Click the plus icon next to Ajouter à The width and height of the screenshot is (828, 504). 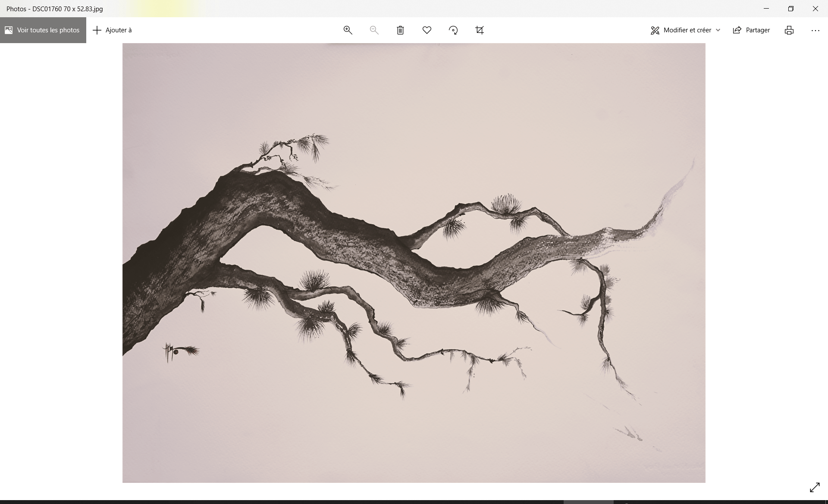point(97,30)
